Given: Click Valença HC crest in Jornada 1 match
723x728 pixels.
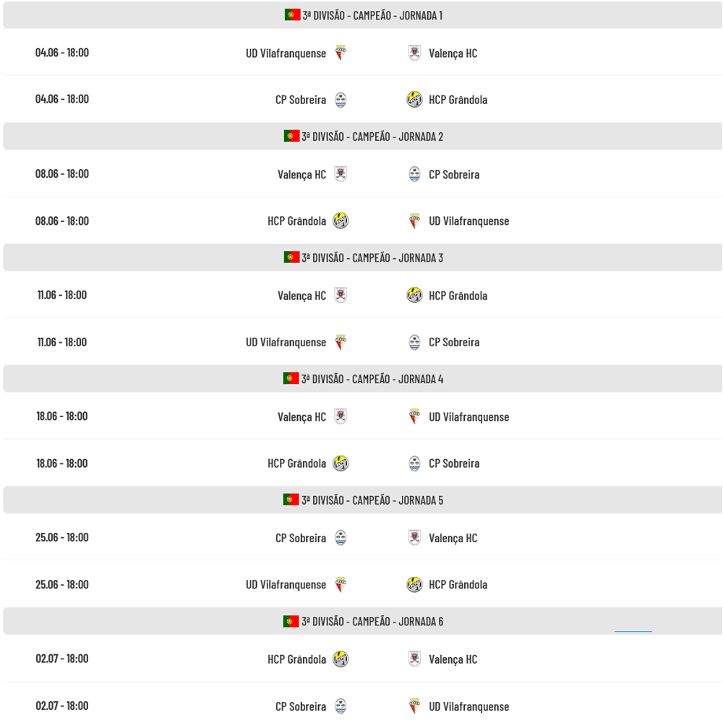Looking at the screenshot, I should point(414,53).
